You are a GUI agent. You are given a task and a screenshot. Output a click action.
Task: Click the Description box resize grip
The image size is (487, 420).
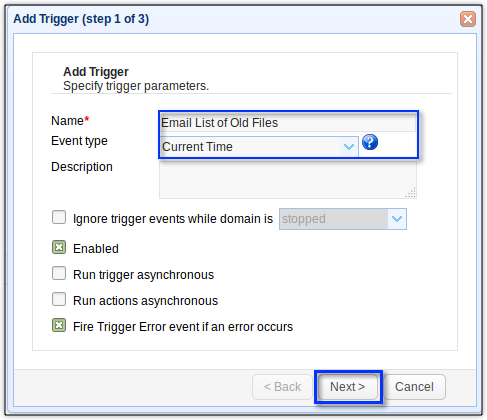point(411,193)
